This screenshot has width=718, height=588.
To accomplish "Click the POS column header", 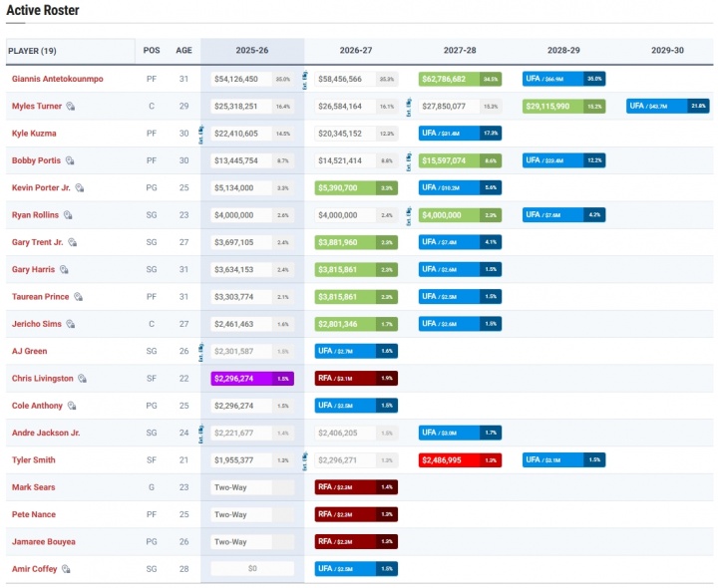I will coord(152,50).
